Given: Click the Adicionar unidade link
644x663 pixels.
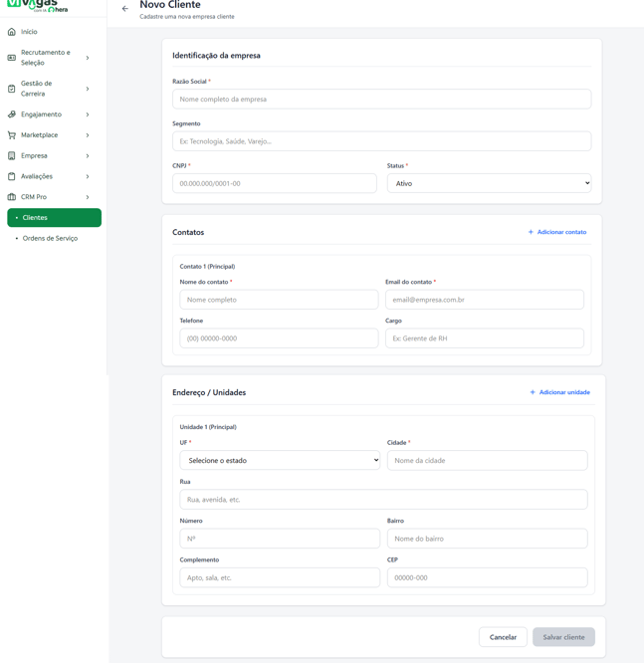Looking at the screenshot, I should click(559, 392).
